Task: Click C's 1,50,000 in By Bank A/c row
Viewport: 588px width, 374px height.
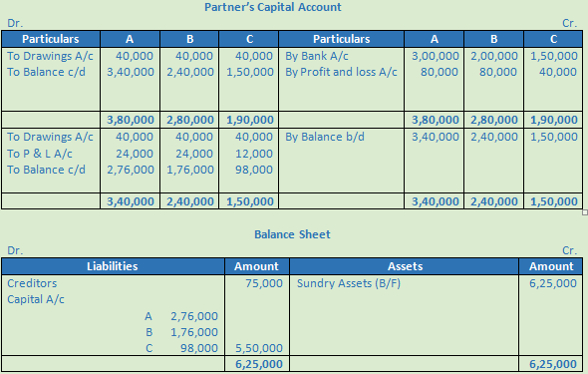Action: click(x=554, y=56)
